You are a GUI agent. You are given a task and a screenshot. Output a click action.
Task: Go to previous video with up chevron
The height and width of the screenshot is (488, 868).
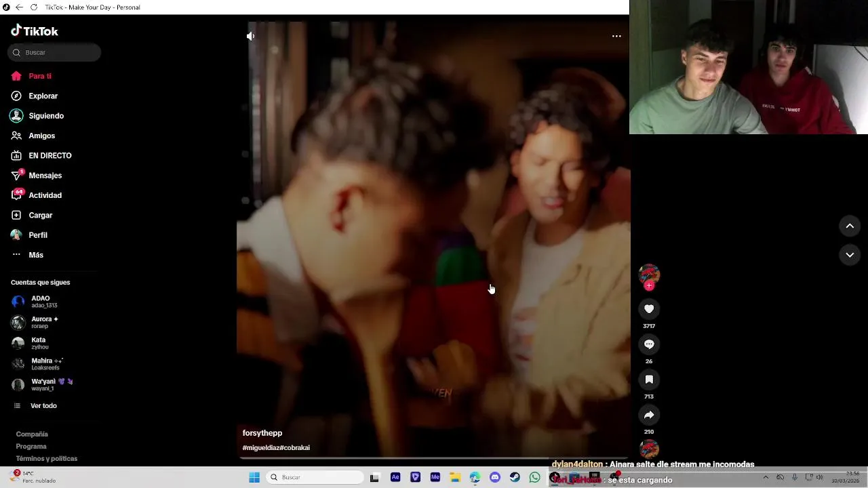850,226
